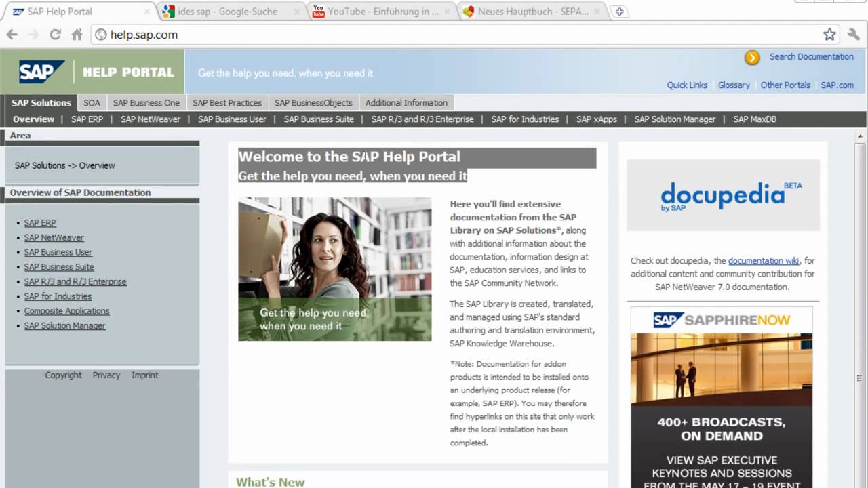Screen dimensions: 868x488
Task: Open SAP Solution Manager in the sidebar list
Action: (65, 326)
